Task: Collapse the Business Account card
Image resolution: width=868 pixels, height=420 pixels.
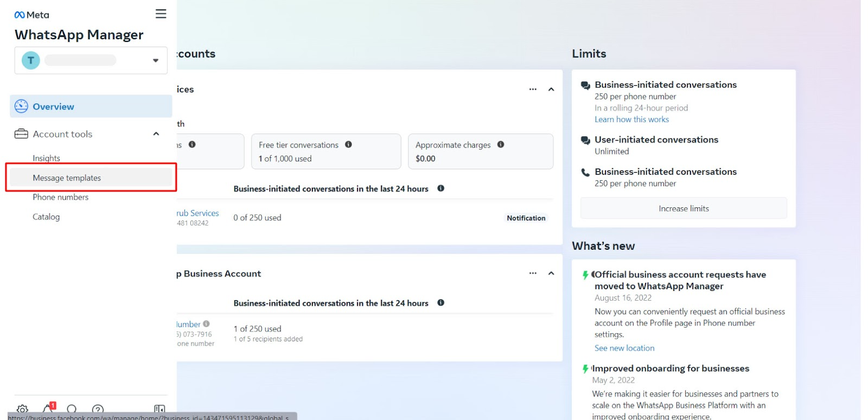Action: tap(551, 273)
